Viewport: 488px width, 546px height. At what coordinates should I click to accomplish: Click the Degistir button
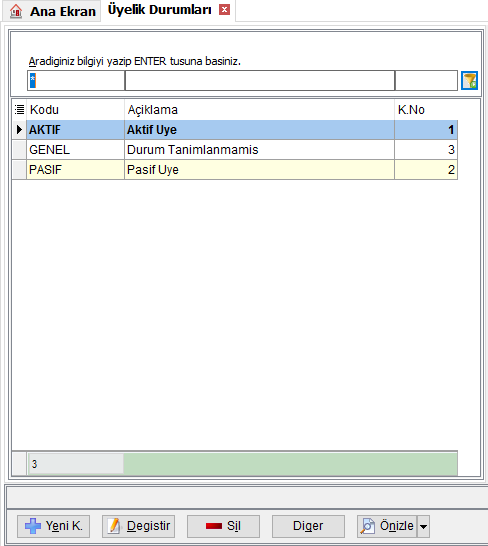pyautogui.click(x=138, y=526)
